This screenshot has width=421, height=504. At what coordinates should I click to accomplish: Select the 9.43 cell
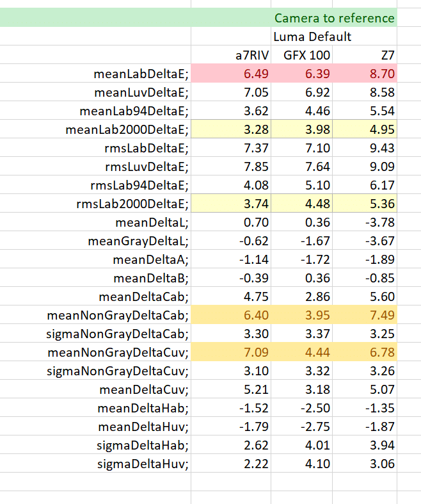click(365, 148)
